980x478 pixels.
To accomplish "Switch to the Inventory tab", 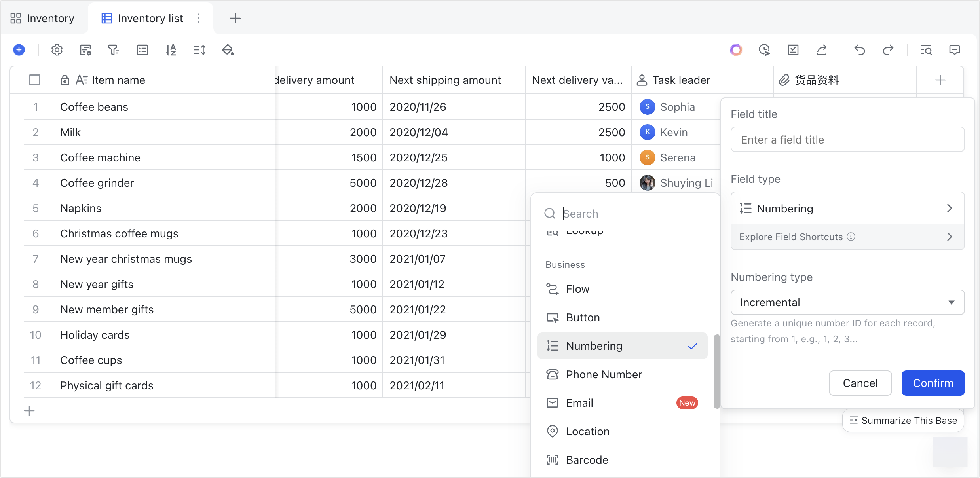I will 43,18.
